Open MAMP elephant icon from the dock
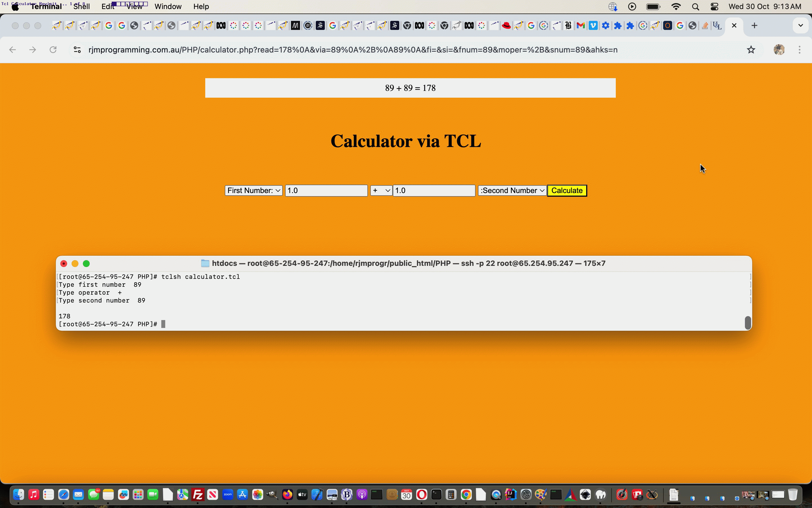 coord(600,494)
